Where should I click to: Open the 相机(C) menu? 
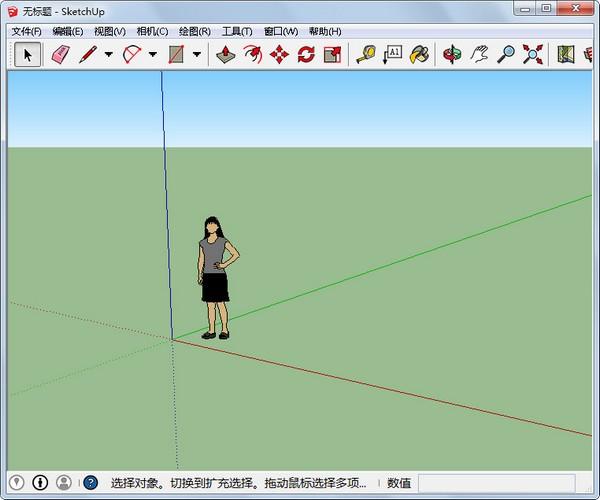point(152,31)
